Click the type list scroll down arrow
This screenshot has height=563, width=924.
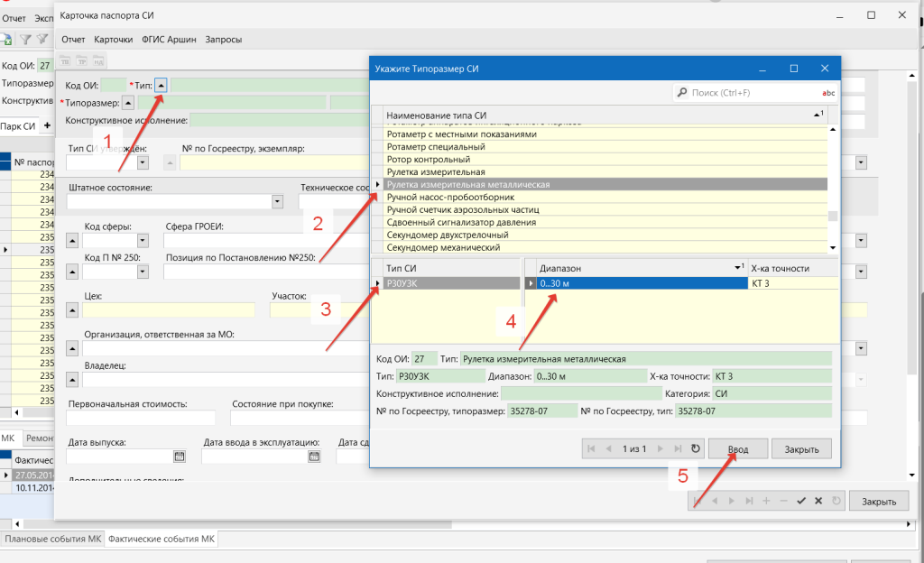[833, 248]
